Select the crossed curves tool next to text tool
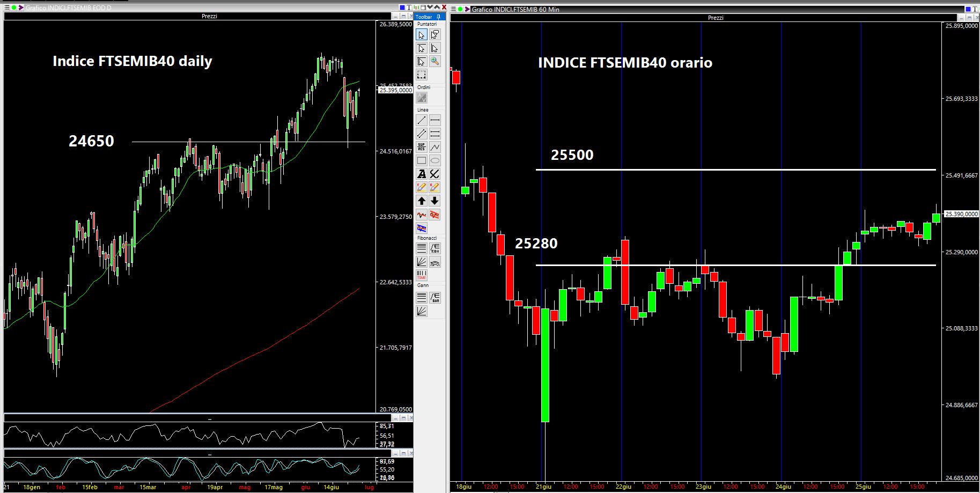980x493 pixels. [x=434, y=174]
